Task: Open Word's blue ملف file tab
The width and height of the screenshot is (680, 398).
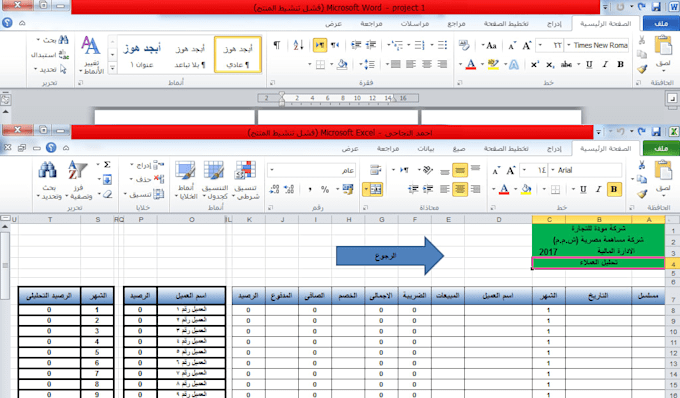Action: (661, 23)
